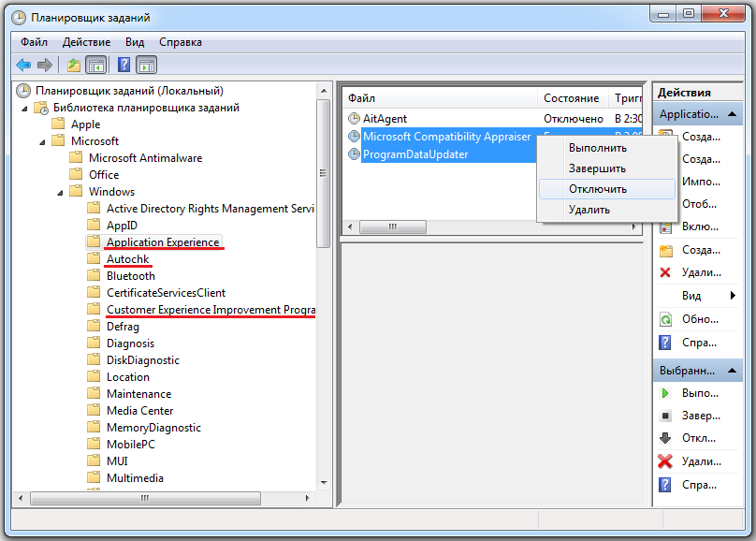
Task: Click the Office folder icon
Action: pyautogui.click(x=76, y=174)
